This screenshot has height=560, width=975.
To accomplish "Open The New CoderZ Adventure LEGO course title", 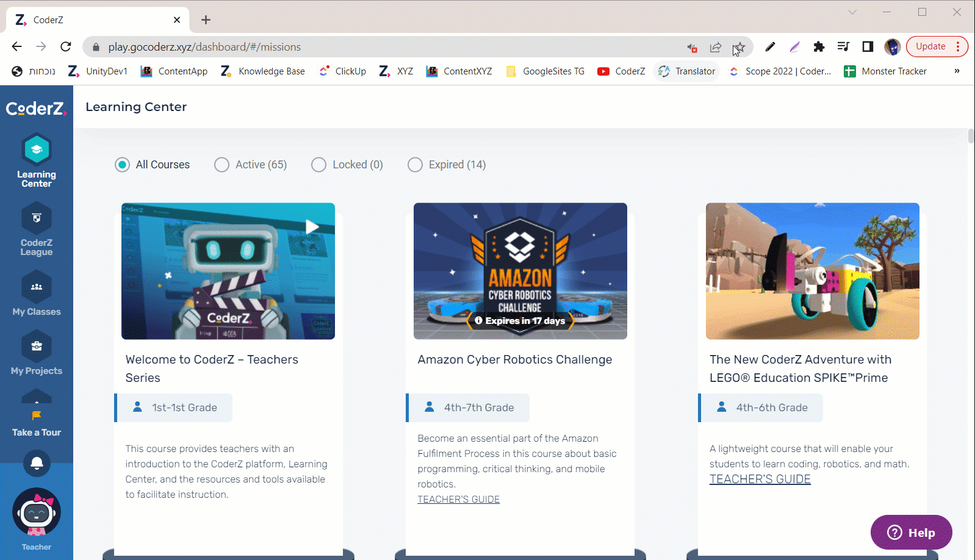I will click(801, 368).
